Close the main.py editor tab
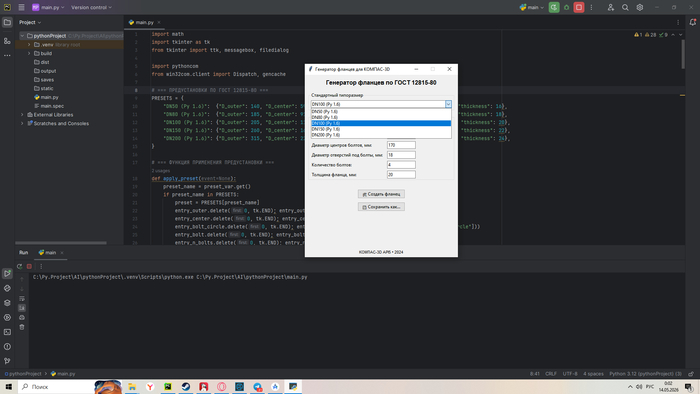This screenshot has height=394, width=700. pos(159,22)
